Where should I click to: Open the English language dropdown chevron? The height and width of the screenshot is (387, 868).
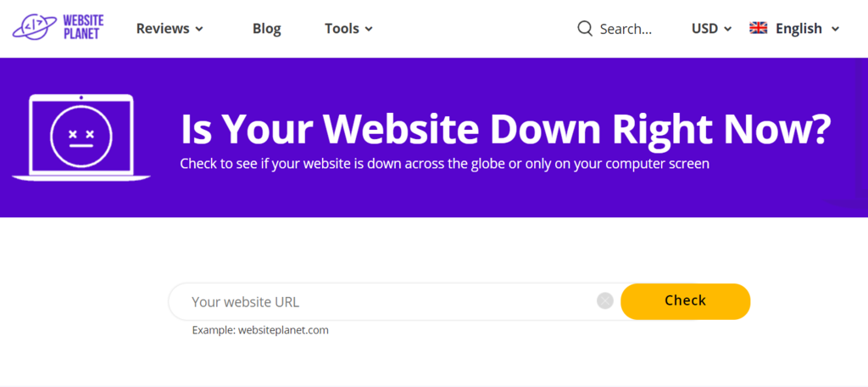pos(835,29)
